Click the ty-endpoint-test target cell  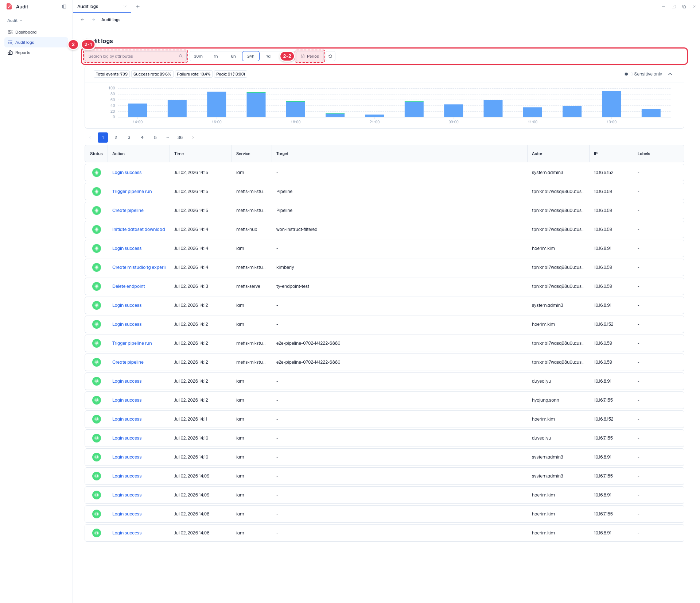click(293, 286)
